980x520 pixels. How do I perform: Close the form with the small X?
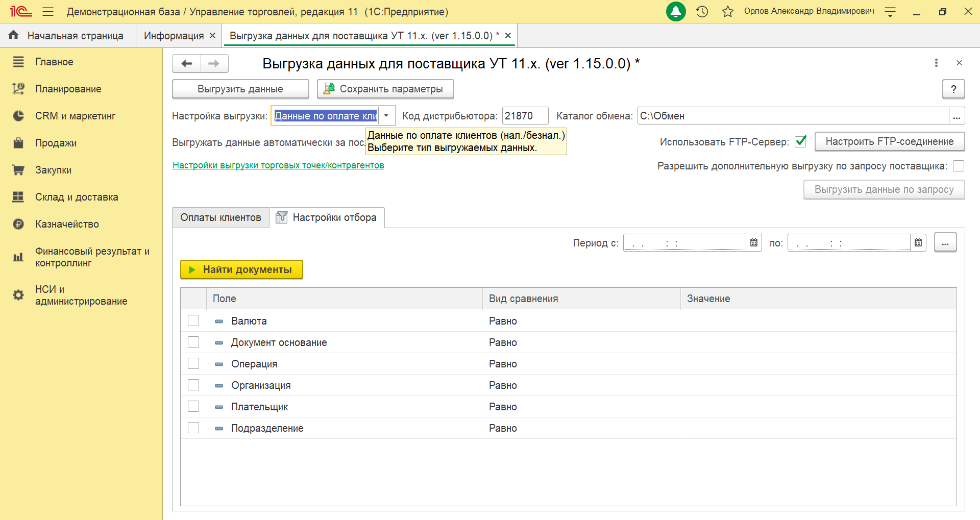959,63
